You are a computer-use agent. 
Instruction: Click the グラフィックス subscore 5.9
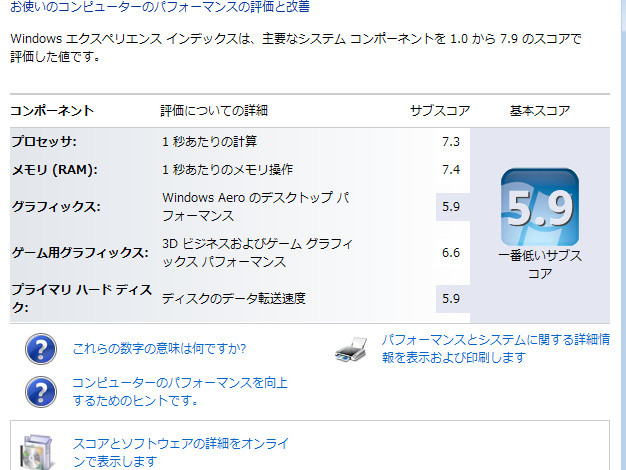point(451,207)
